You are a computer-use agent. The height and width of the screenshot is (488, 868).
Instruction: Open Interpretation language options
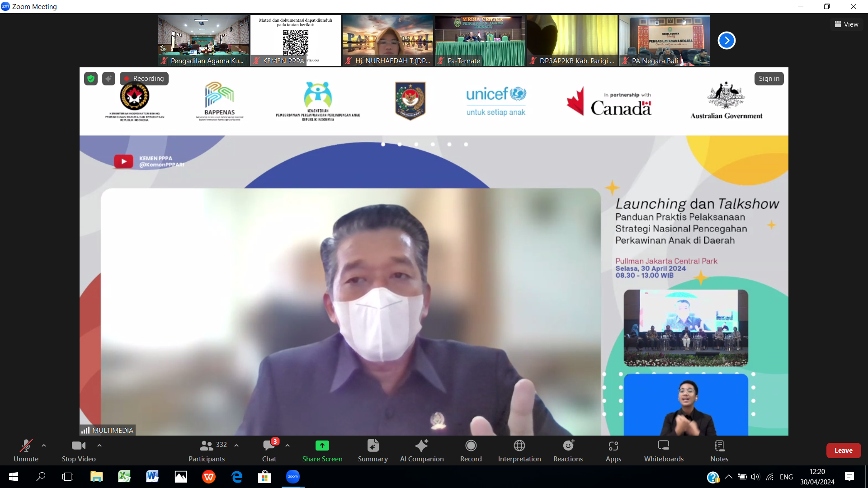point(519,450)
